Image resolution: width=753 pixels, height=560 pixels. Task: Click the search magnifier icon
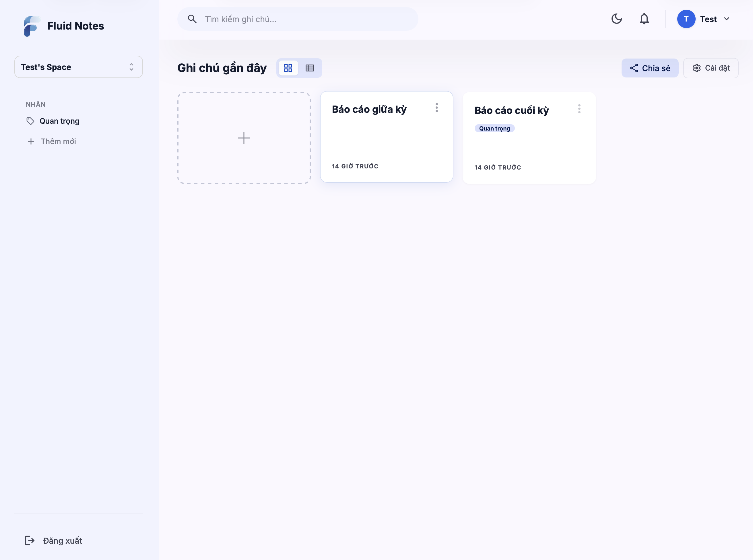coord(192,19)
